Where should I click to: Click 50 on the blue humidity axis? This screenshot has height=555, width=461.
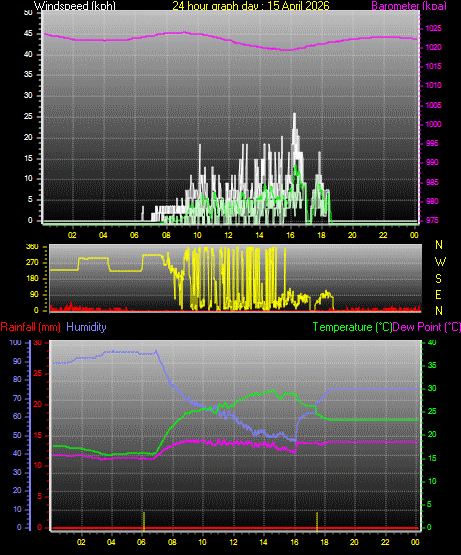pos(17,435)
